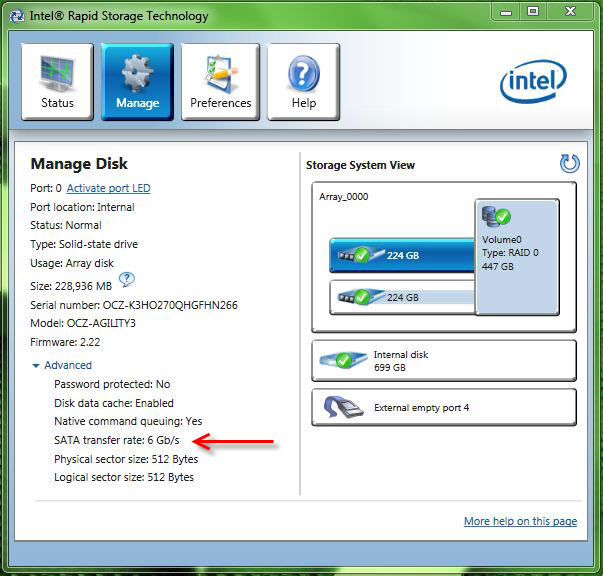Select External empty port 4

[x=444, y=408]
